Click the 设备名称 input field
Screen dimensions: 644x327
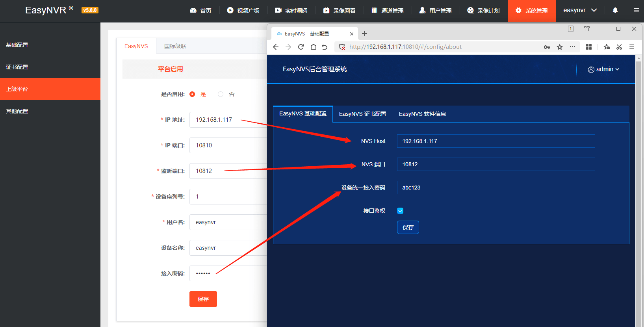point(228,248)
